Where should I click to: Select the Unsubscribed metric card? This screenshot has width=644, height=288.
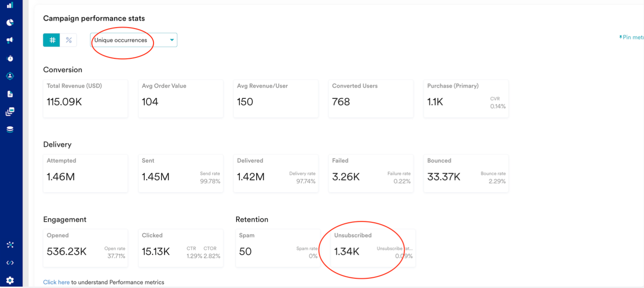[372, 248]
